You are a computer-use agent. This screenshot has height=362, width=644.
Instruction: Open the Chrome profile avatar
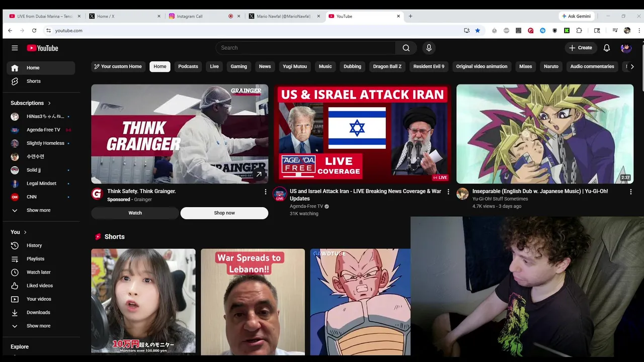[627, 31]
